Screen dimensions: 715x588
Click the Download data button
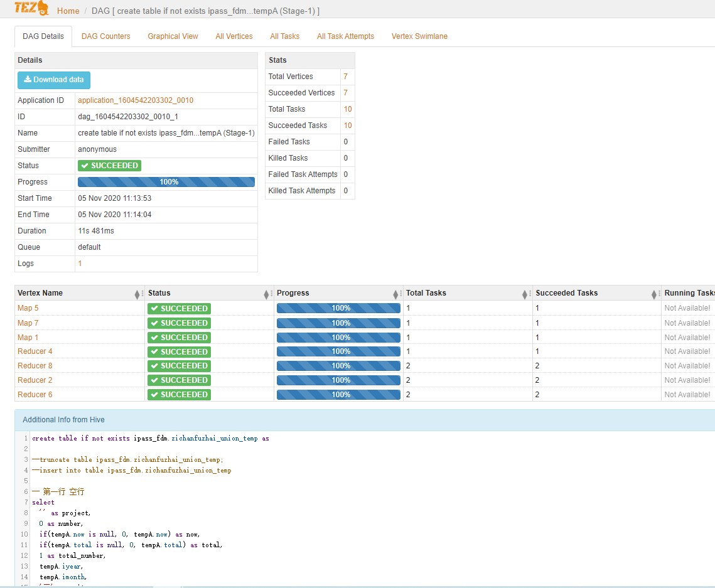[x=54, y=80]
